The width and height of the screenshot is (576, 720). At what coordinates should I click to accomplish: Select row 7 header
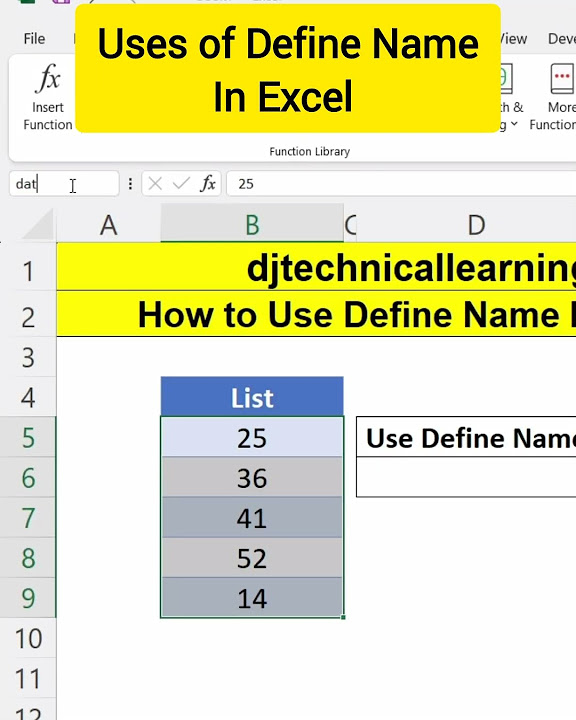pos(28,518)
